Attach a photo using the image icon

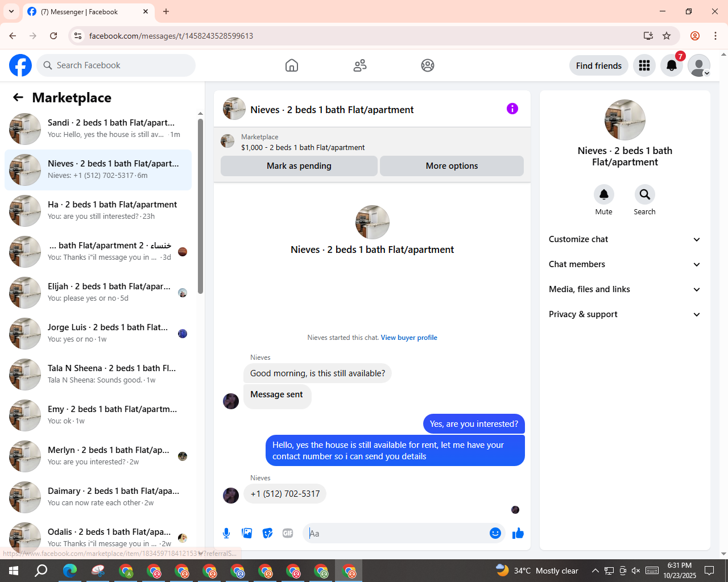click(x=247, y=533)
